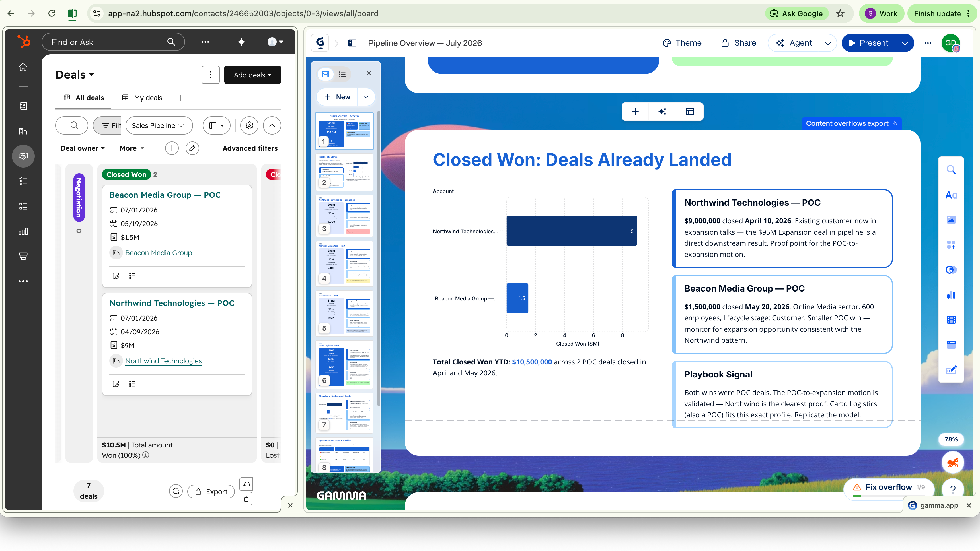
Task: Click the Gamma home logo
Action: coord(320,43)
